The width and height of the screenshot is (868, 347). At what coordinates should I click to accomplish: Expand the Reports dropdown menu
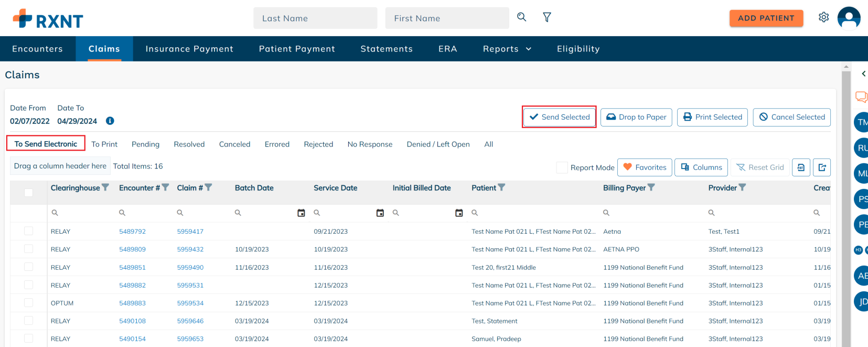click(x=507, y=49)
